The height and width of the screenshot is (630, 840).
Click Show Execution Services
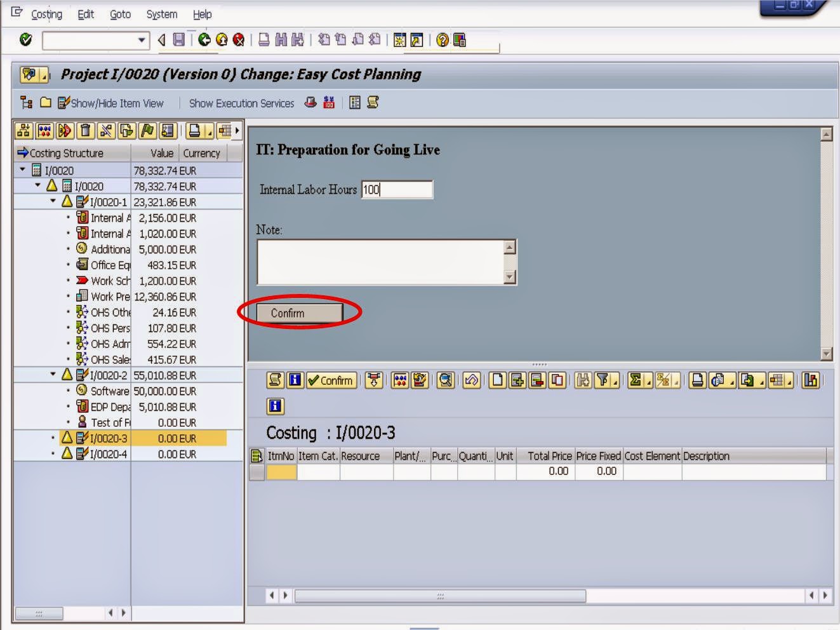click(x=241, y=102)
